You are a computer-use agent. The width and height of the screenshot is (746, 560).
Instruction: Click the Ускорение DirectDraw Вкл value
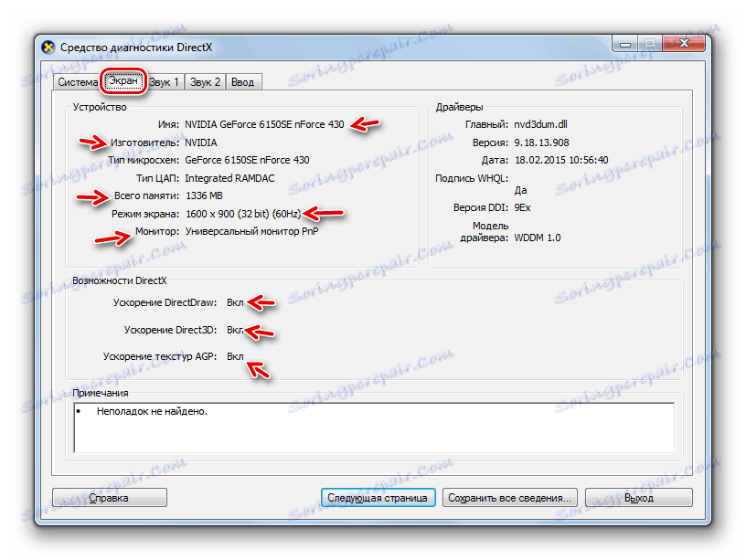235,302
